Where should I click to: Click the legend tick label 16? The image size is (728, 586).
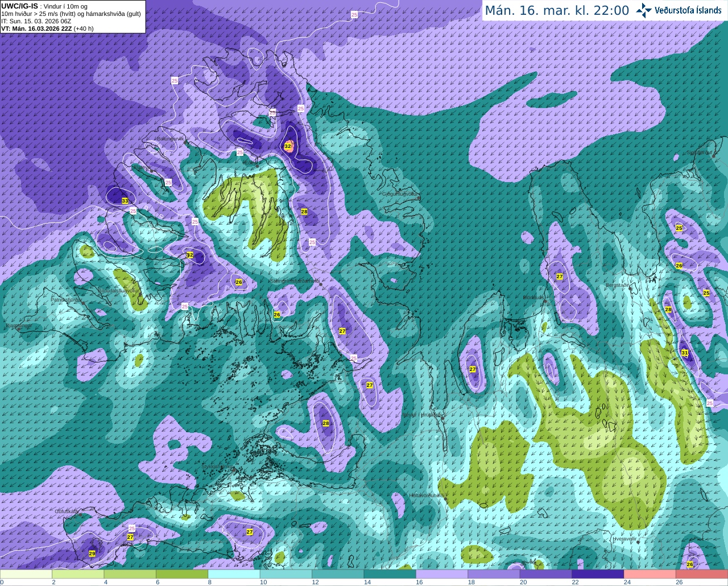click(419, 582)
